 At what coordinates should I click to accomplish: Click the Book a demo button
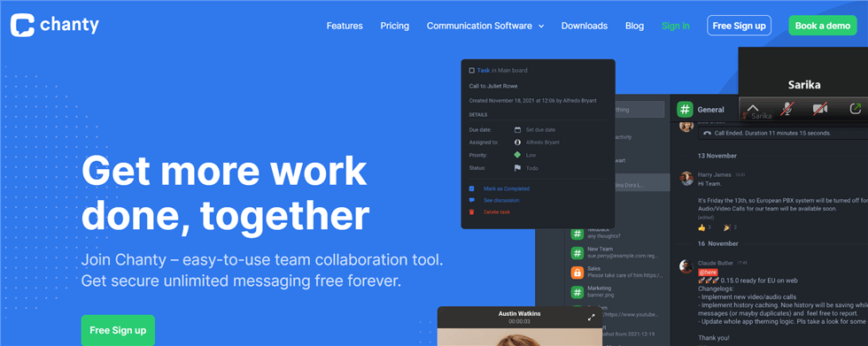[x=823, y=26]
